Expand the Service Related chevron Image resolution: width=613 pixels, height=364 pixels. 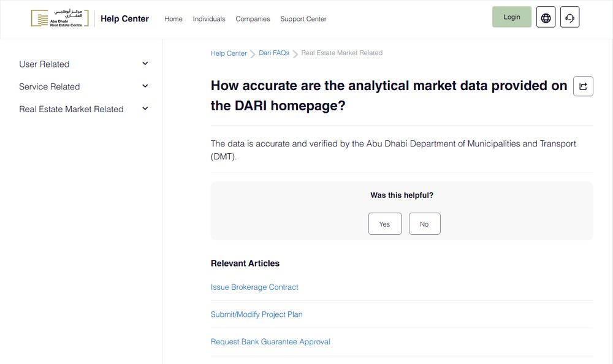point(145,86)
